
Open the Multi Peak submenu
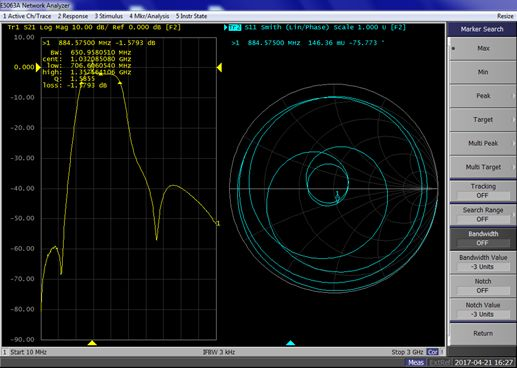point(483,143)
